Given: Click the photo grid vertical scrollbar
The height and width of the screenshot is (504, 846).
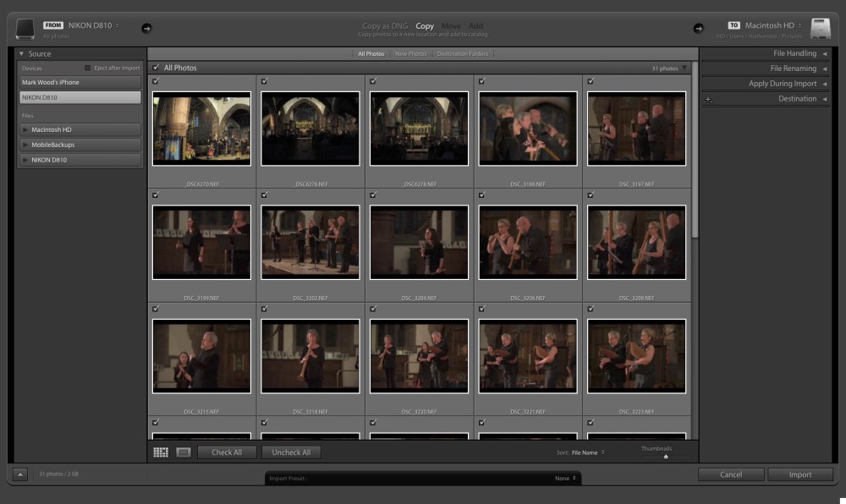Looking at the screenshot, I should coord(695,151).
